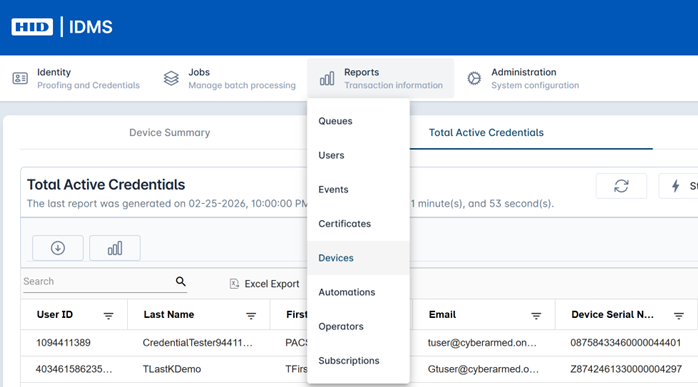Switch to the Total Active Credentials tab
698x387 pixels.
[x=486, y=133]
